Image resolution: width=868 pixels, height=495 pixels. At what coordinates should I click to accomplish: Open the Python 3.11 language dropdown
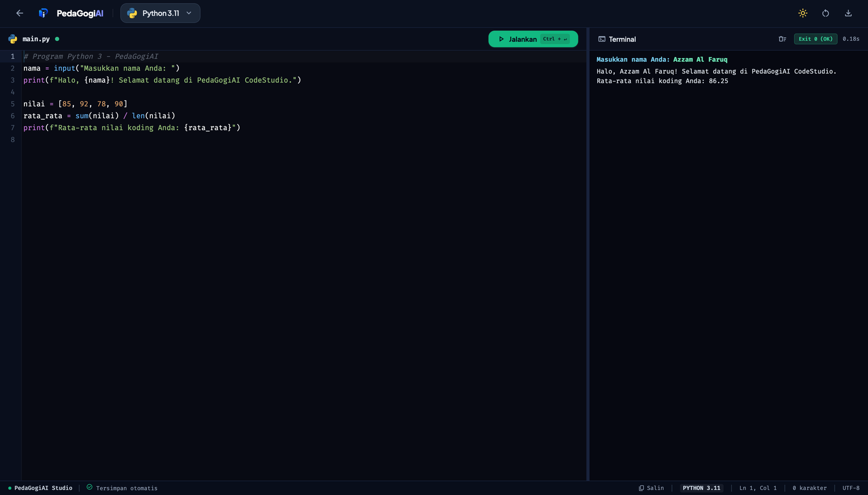pyautogui.click(x=160, y=13)
